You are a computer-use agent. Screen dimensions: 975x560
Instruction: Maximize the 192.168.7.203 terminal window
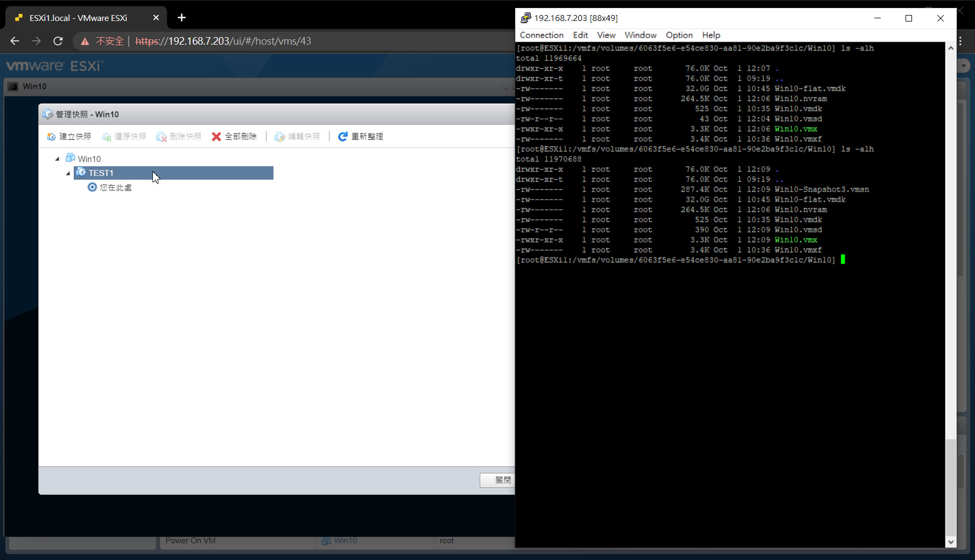click(909, 18)
